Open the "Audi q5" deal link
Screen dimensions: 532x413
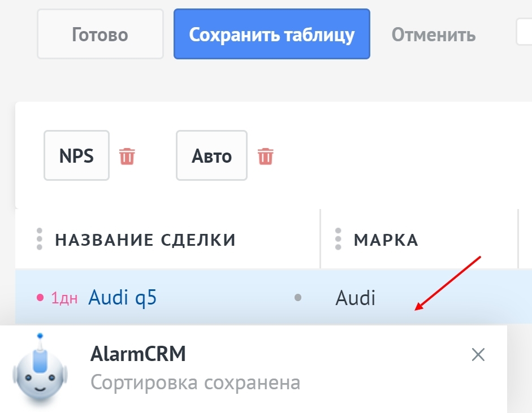(122, 297)
